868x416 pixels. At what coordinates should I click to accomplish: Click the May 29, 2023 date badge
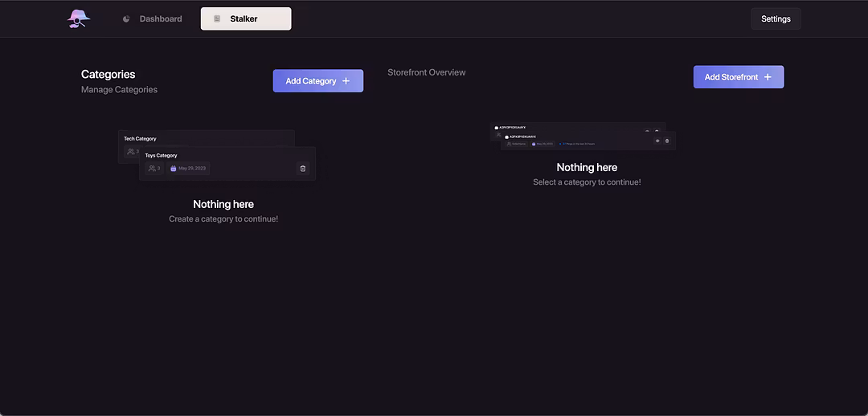[x=192, y=169]
